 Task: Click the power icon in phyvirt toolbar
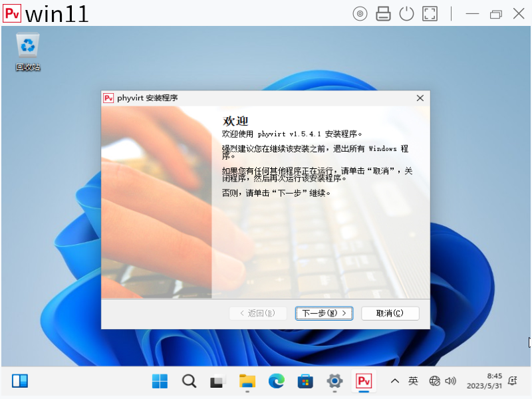point(406,14)
